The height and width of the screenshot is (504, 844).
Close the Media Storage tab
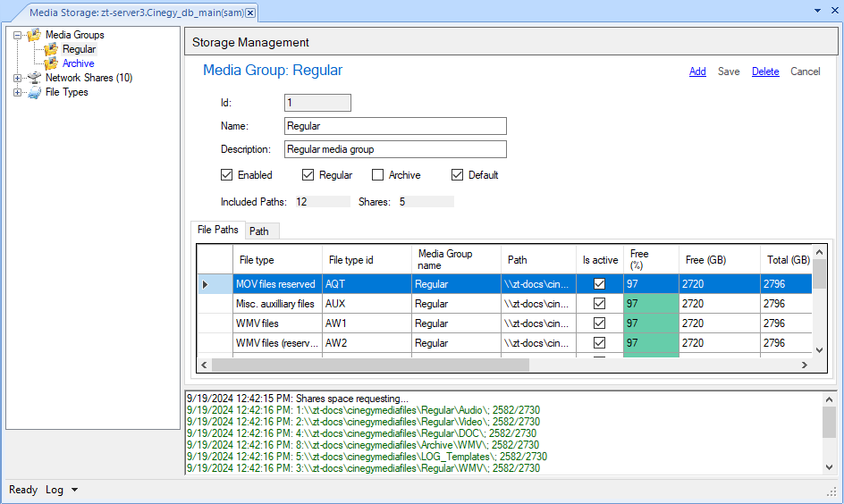[250, 13]
